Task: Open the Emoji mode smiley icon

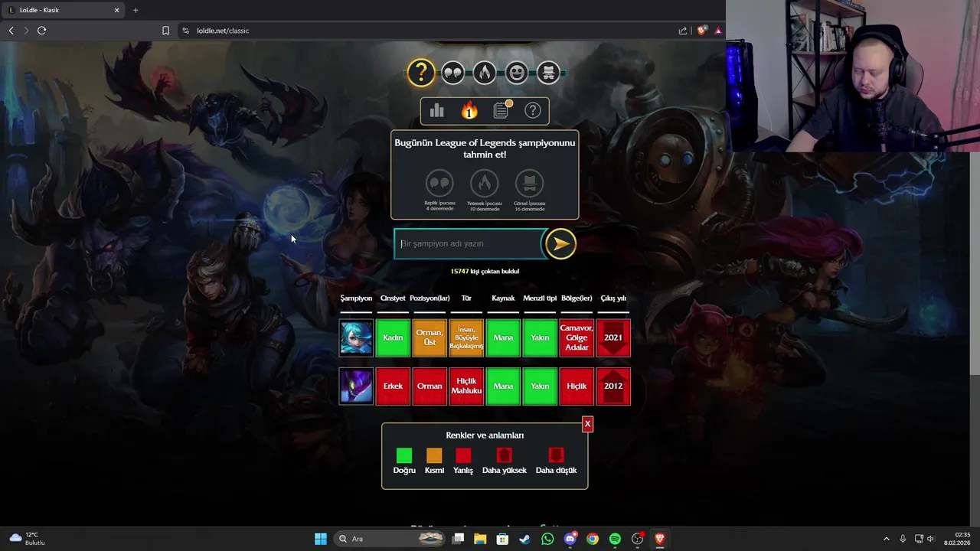Action: [x=516, y=73]
